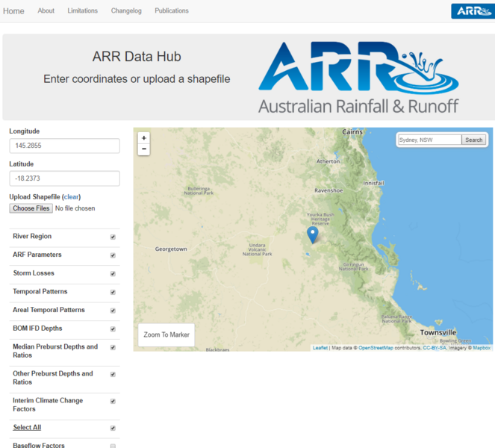Go to the Changelog page
This screenshot has height=448, width=495.
coord(125,11)
